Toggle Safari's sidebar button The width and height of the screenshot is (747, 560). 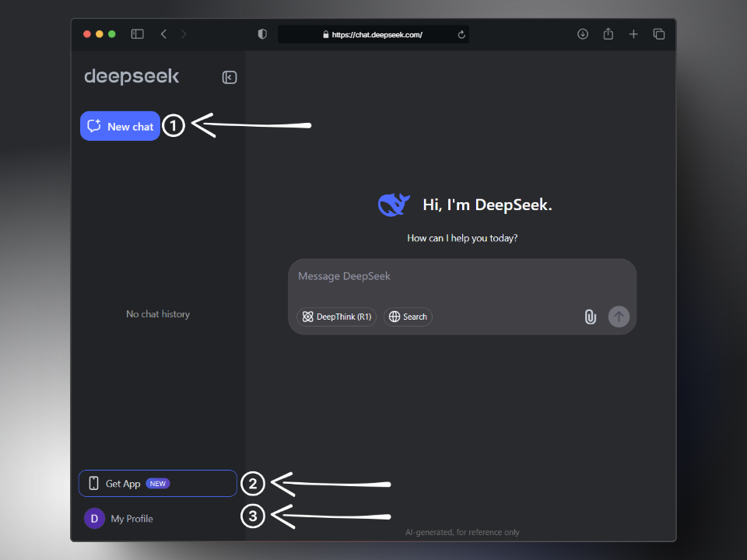(x=137, y=34)
